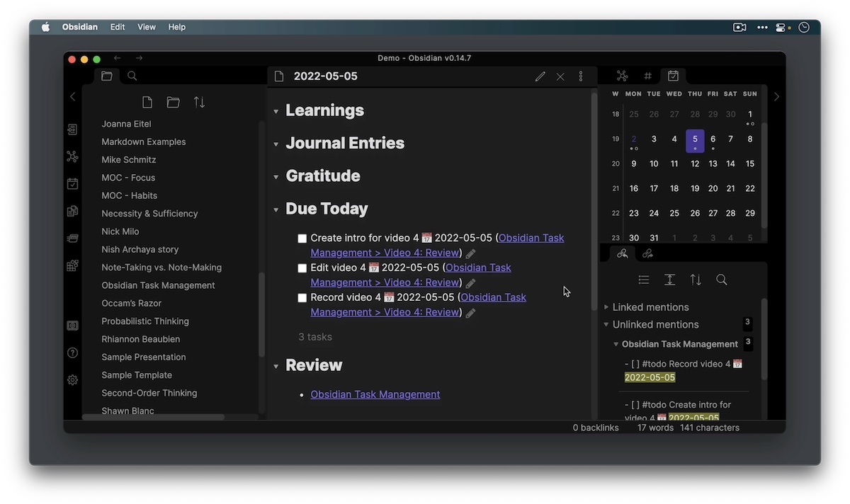
Task: Select May 6 in the calendar
Action: pyautogui.click(x=713, y=139)
